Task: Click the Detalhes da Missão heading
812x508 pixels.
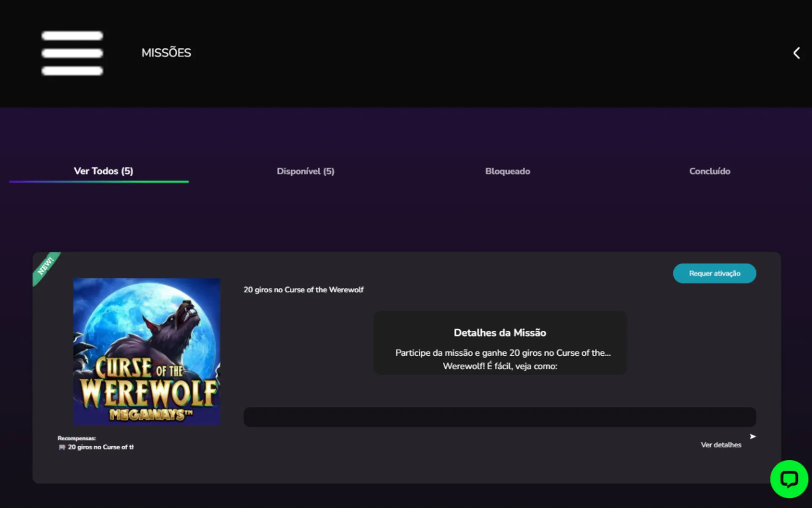Action: coord(499,333)
